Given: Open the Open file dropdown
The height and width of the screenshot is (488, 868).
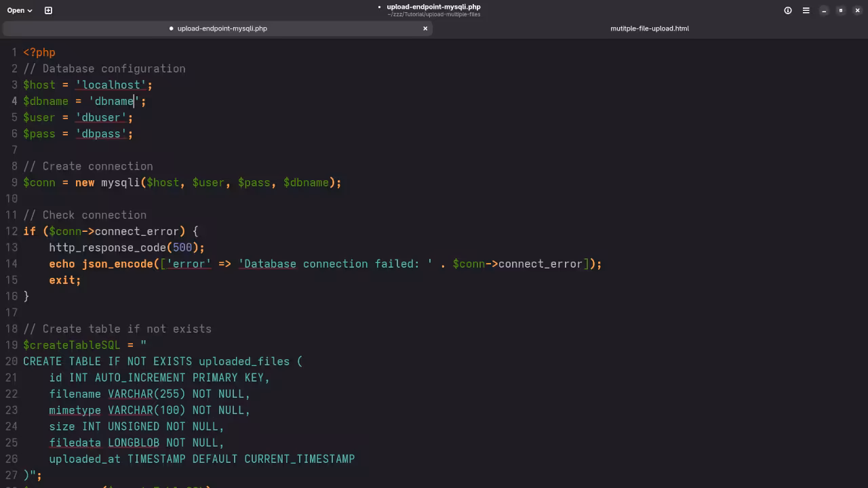Looking at the screenshot, I should click(20, 10).
